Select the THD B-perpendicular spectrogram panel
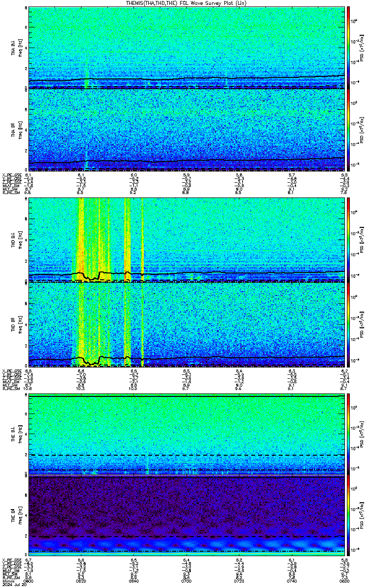The height and width of the screenshot is (588, 368). (186, 240)
